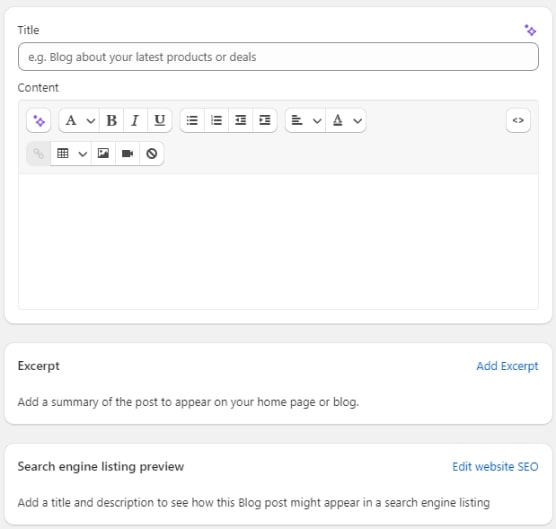This screenshot has height=529, width=556.
Task: Toggle Italic formatting
Action: pos(135,121)
